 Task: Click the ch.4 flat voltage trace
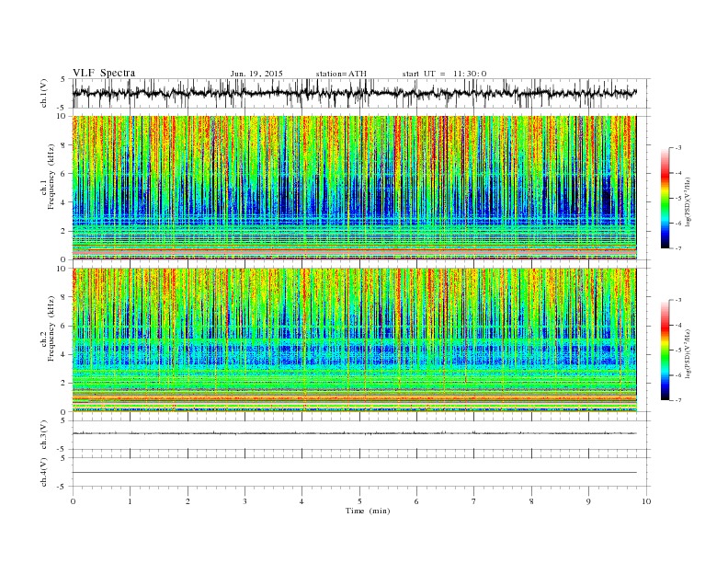tap(355, 473)
